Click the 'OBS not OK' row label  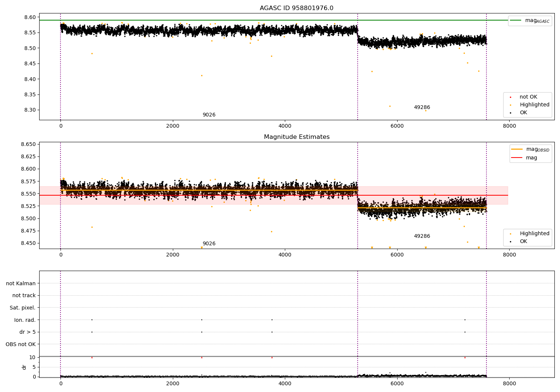click(x=21, y=344)
